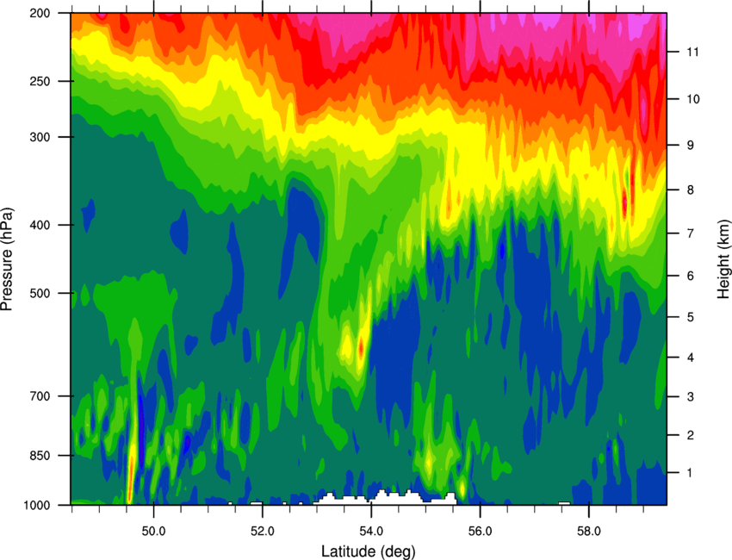Click the 3 km height tick label
The height and width of the screenshot is (560, 732).
click(x=690, y=396)
